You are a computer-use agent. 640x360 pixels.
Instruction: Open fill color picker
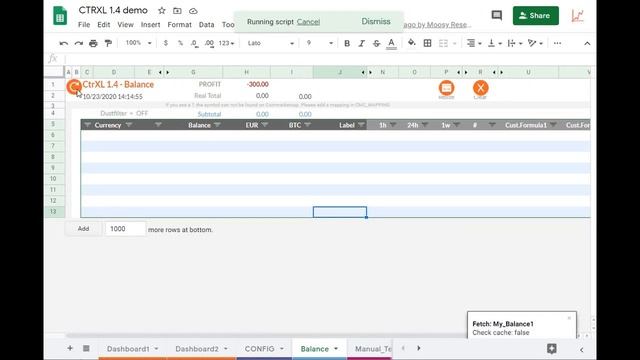(x=412, y=43)
